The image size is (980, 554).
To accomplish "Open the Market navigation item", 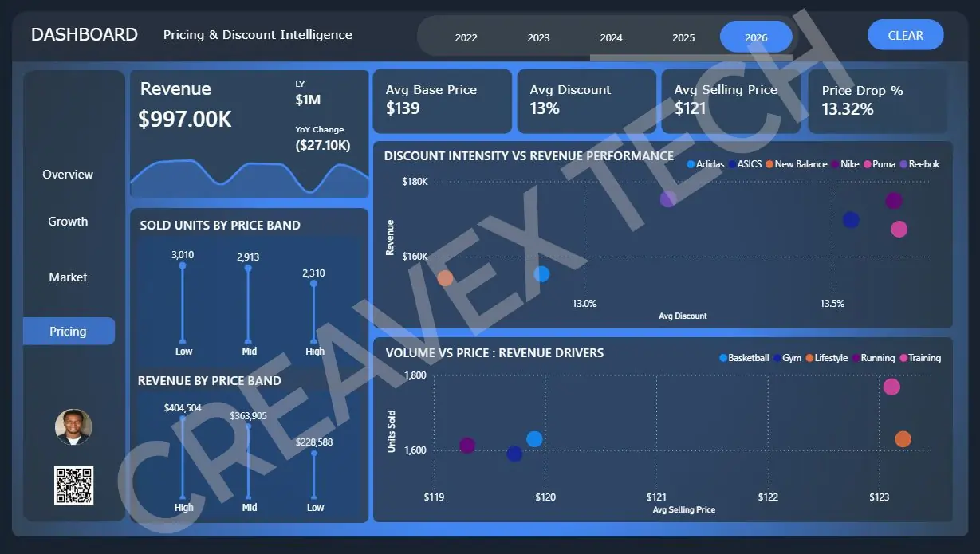I will 68,277.
